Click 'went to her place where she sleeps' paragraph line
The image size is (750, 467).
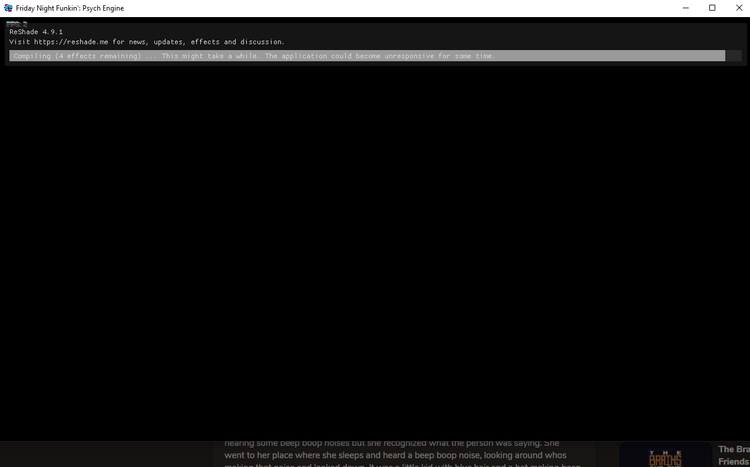tap(395, 455)
